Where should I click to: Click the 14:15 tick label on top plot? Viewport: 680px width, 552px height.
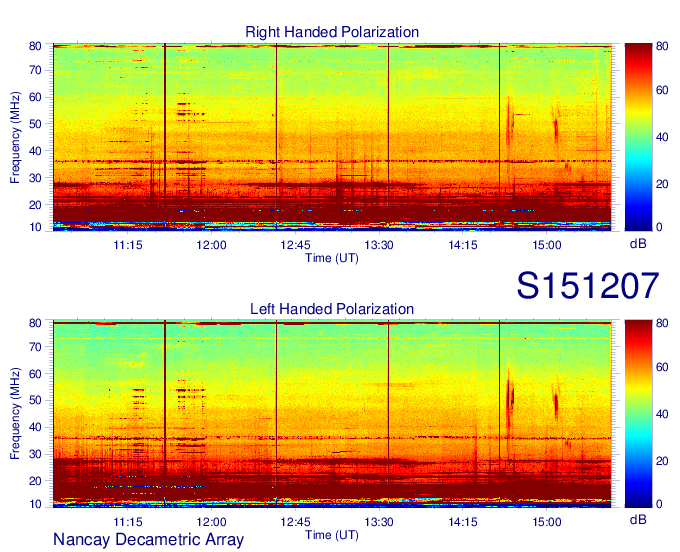coord(463,245)
